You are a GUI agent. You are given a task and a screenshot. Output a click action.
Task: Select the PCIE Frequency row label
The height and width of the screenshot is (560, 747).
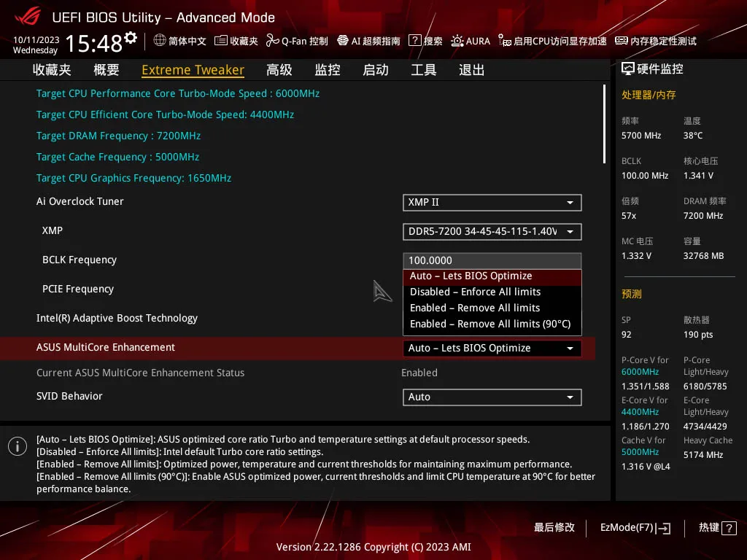[x=78, y=289]
